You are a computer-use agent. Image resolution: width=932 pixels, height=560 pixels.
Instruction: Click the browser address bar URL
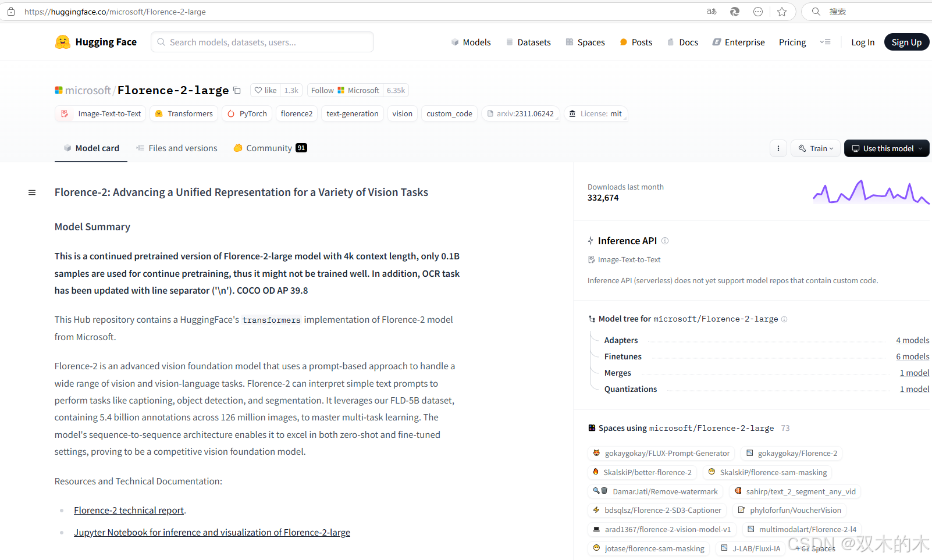(115, 12)
